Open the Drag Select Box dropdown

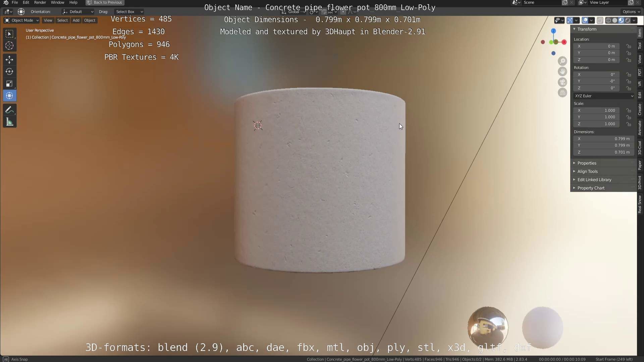point(129,12)
